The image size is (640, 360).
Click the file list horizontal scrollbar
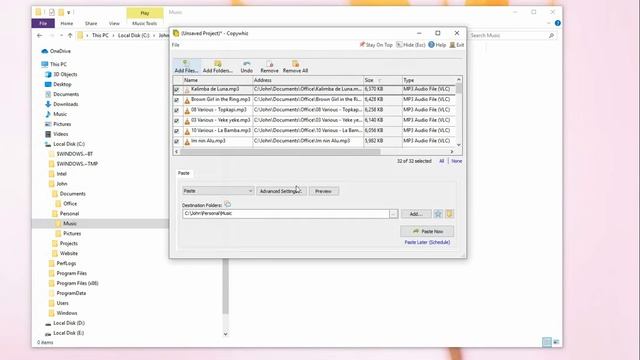coord(280,151)
